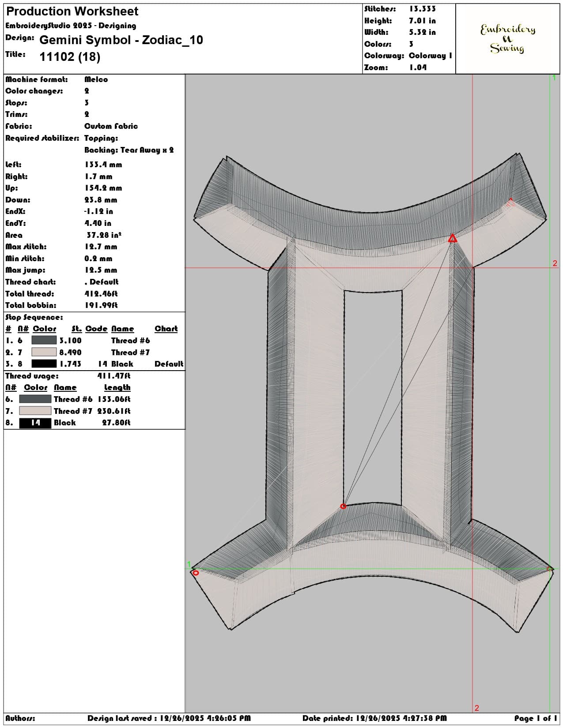Click the Height value 7.01 in

(x=422, y=21)
